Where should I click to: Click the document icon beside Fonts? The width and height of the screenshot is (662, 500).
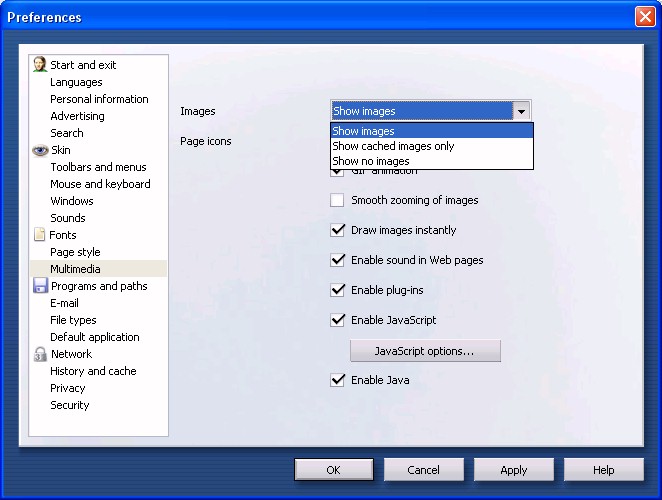[40, 235]
